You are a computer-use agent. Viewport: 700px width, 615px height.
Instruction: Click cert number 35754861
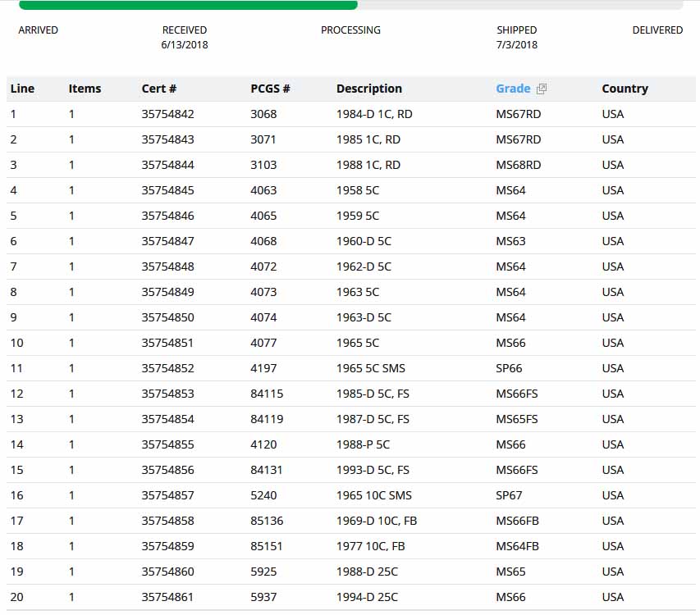click(168, 597)
